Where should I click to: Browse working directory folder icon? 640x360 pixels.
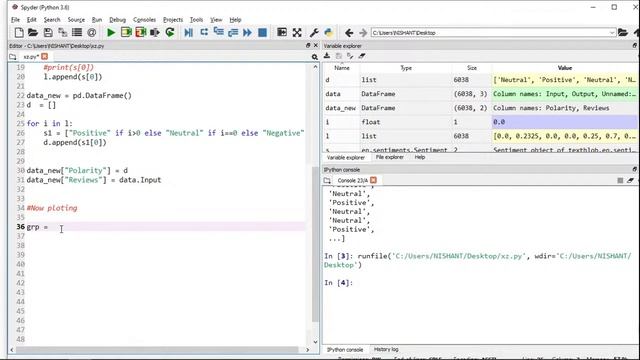tap(623, 33)
